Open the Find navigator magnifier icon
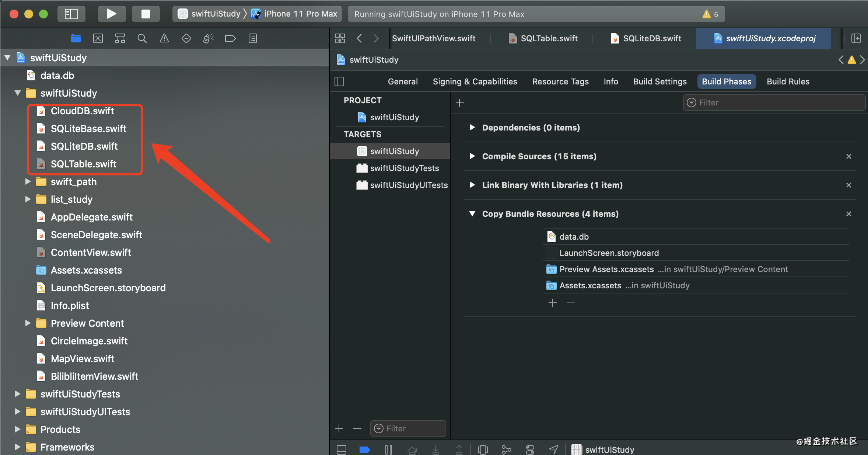The height and width of the screenshot is (455, 868). 142,38
